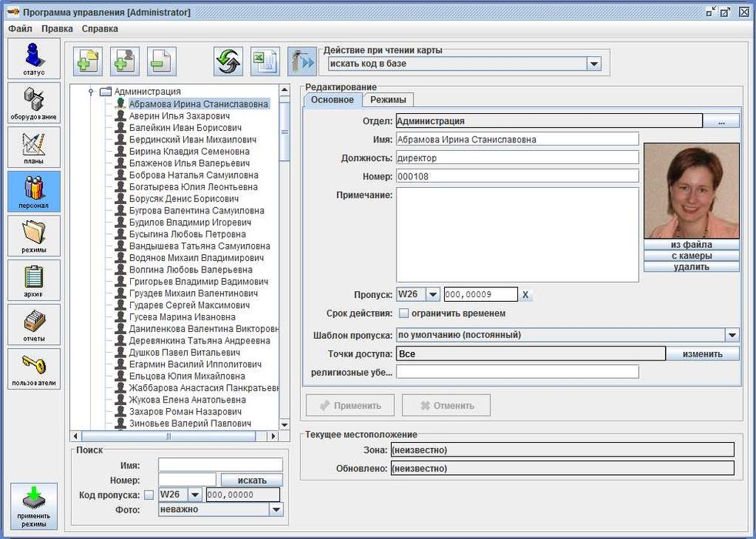Click the применить режимы button
Screen dimensions: 756x539
pos(34,506)
